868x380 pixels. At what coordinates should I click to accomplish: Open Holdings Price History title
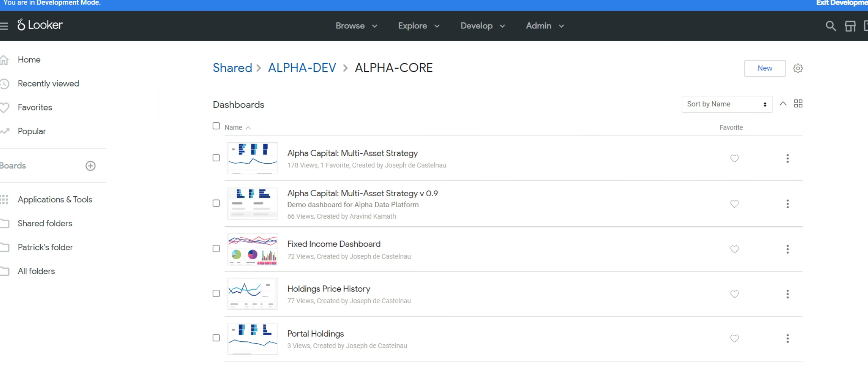click(328, 289)
